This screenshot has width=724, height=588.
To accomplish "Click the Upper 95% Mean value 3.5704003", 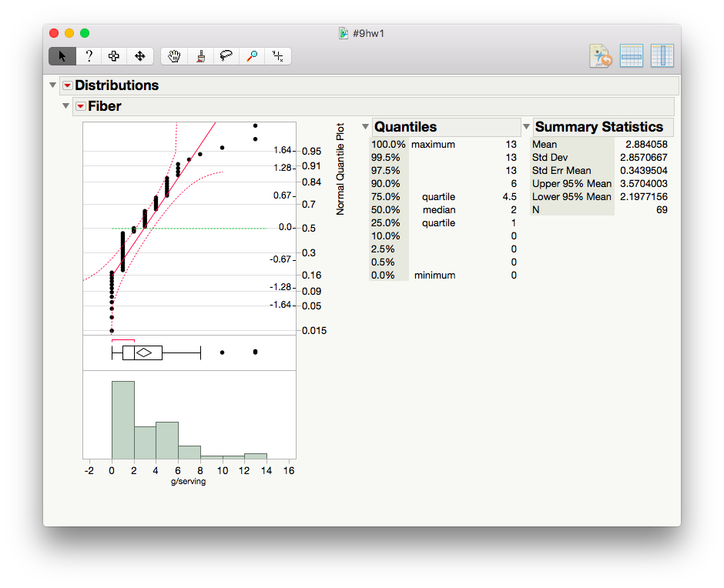I will tap(643, 184).
